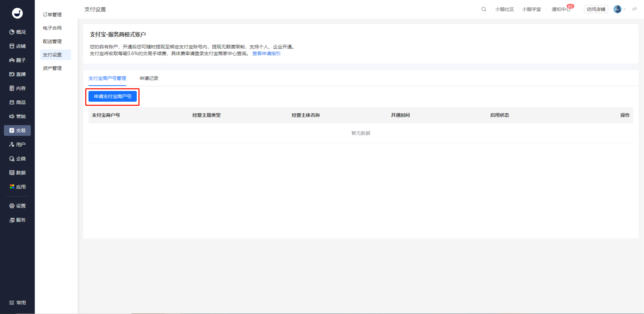644x314 pixels.
Task: Open 订单管理 in the submenu
Action: (52, 15)
